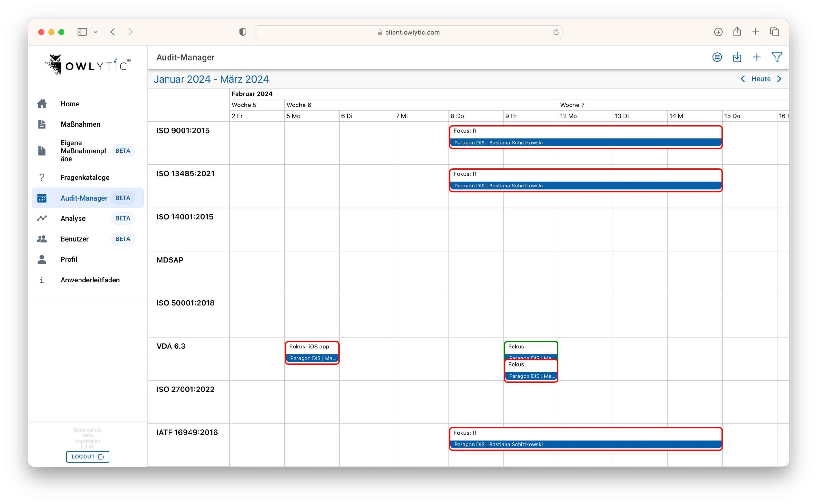Open the VDA 6.3 iOS app audit

point(311,353)
